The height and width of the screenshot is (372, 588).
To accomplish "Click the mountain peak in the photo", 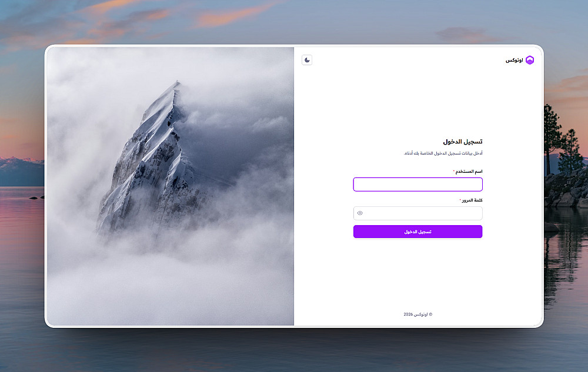I will coord(175,86).
